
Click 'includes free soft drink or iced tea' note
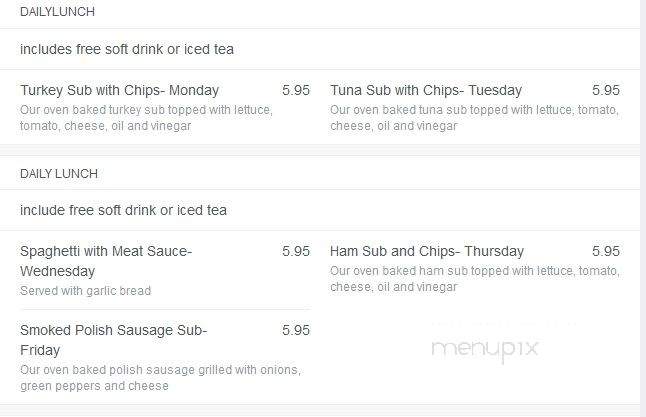127,49
